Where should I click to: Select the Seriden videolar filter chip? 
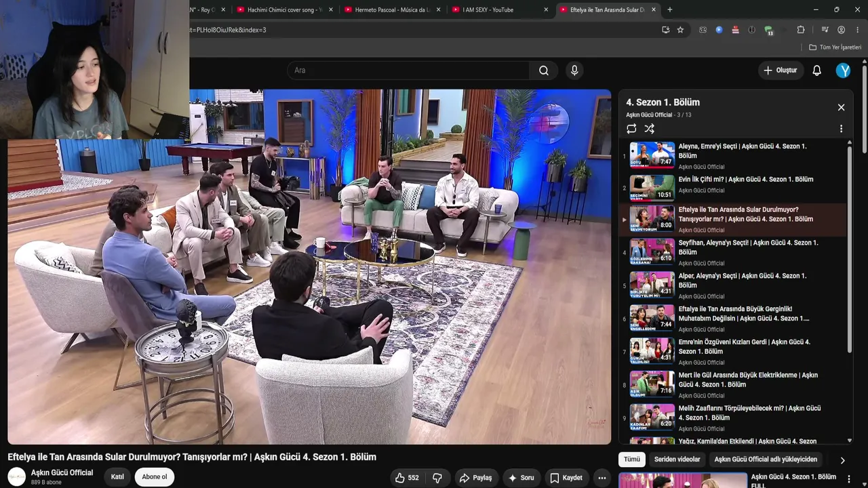677,460
